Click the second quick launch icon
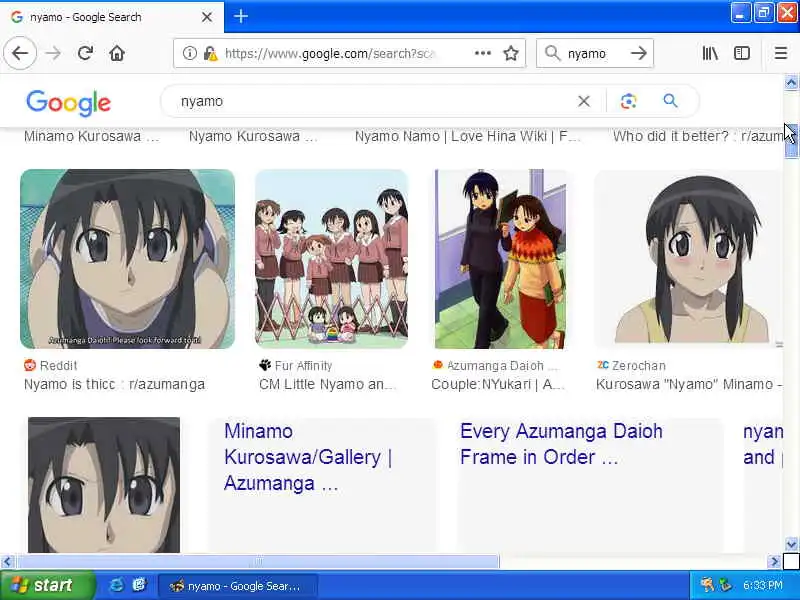Viewport: 800px width, 600px height. point(139,585)
